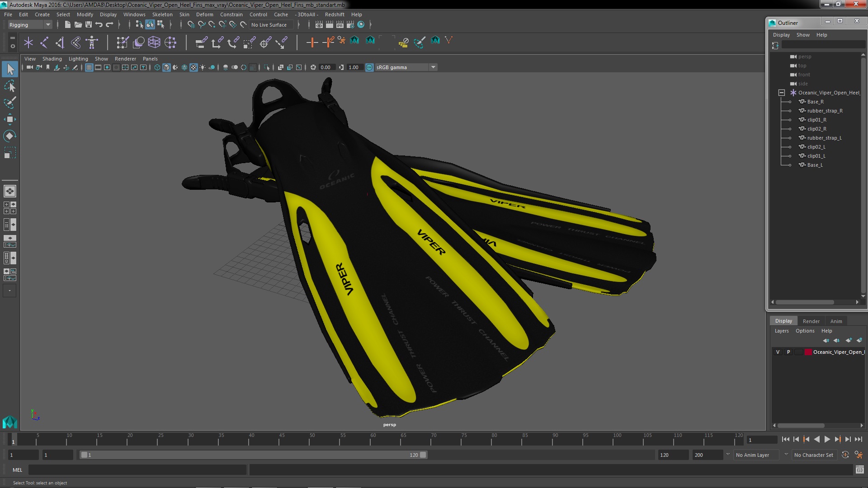
Task: Click frame 60 on the time slider
Action: tap(373, 439)
